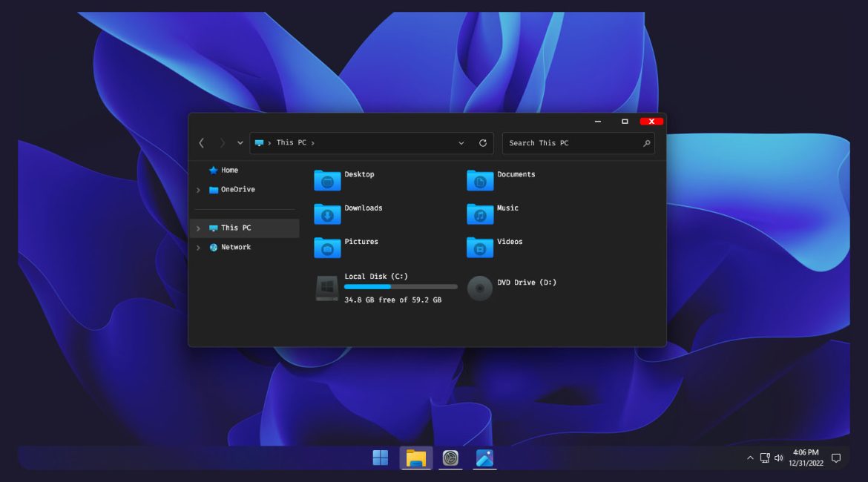This screenshot has width=868, height=482.
Task: Expand the OneDrive tree node
Action: [198, 190]
